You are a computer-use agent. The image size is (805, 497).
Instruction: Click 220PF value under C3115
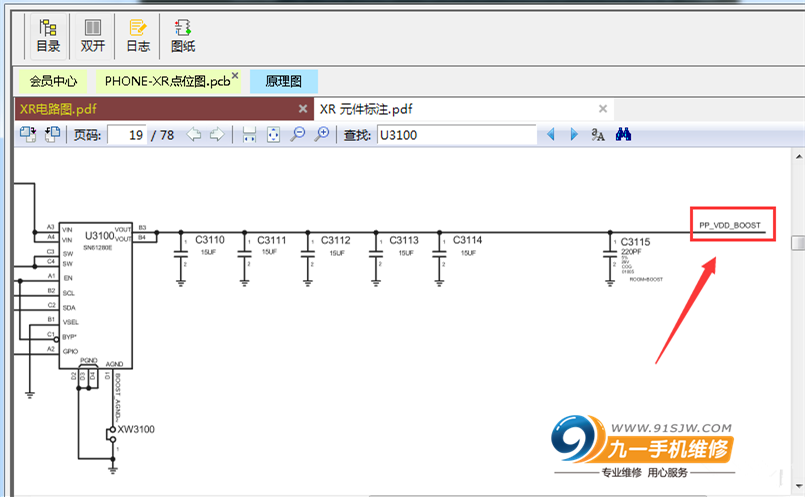coord(631,252)
